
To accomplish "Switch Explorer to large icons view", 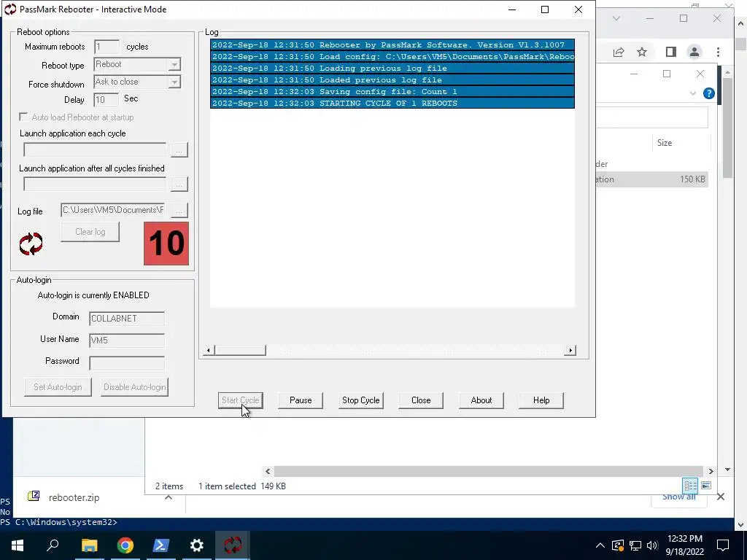I will [x=706, y=486].
